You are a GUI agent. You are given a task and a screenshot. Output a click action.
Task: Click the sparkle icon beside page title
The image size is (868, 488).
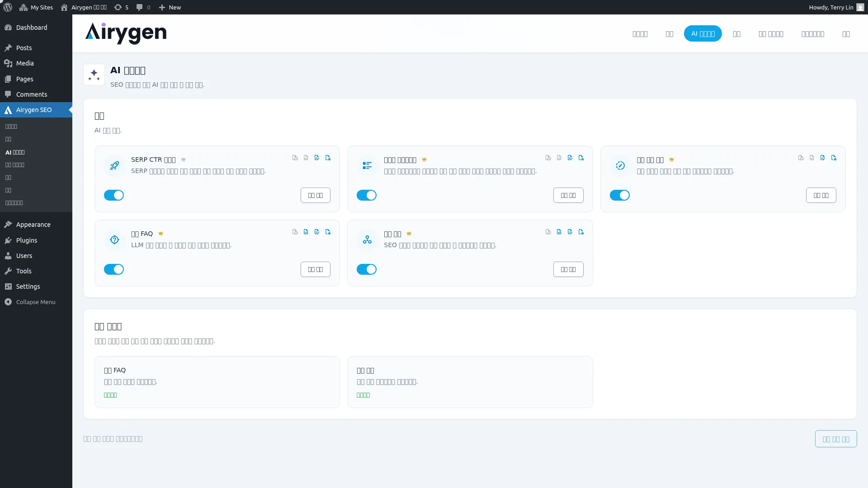click(94, 75)
